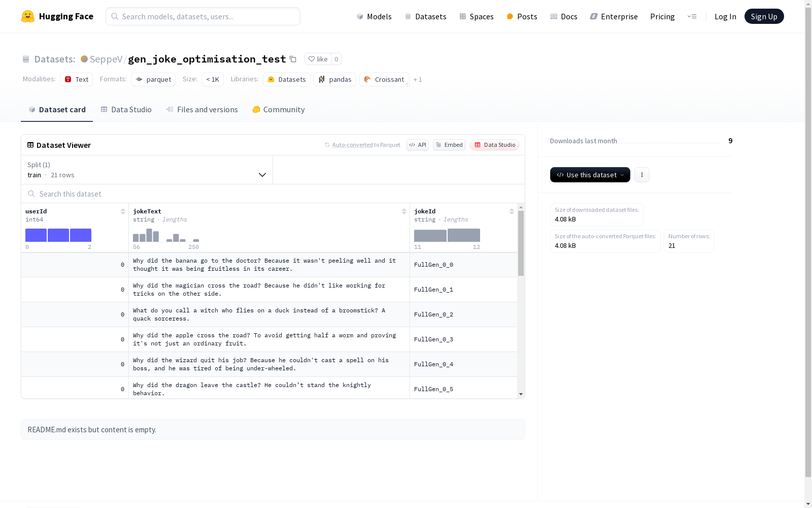Image resolution: width=812 pixels, height=508 pixels.
Task: Open the Use this dataset dropdown
Action: [x=590, y=175]
